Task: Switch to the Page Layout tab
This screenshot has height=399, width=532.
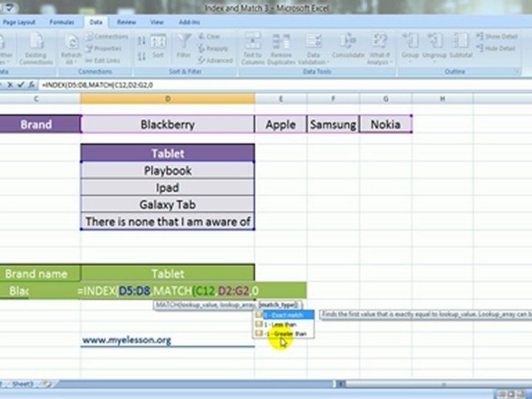Action: 19,22
